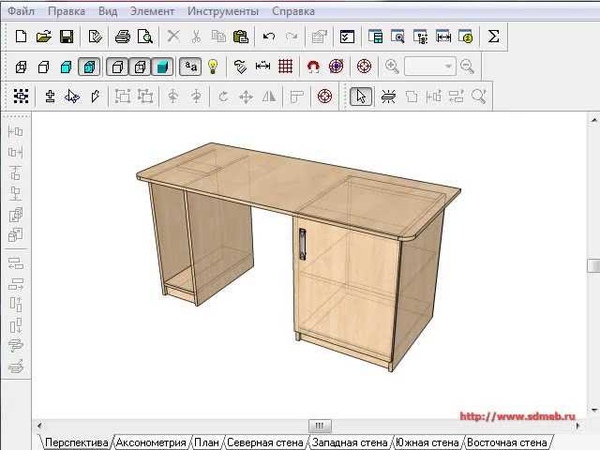Click the bottom left-sidebar stack icon

(16, 367)
